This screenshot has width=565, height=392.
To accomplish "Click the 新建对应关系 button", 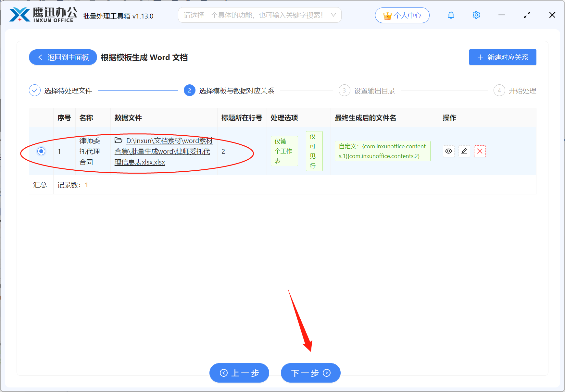I will (502, 57).
